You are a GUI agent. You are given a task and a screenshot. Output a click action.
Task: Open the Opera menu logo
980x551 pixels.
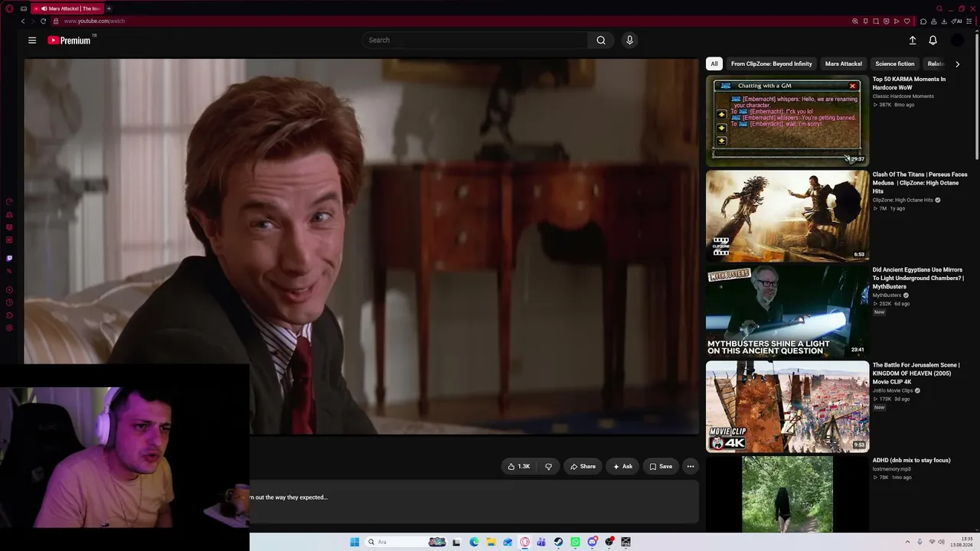[9, 8]
